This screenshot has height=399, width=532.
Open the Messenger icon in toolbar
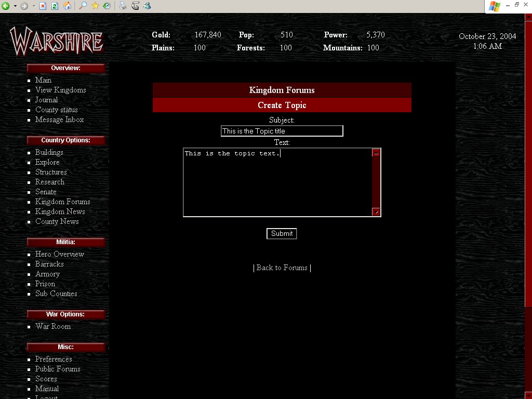pos(147,6)
